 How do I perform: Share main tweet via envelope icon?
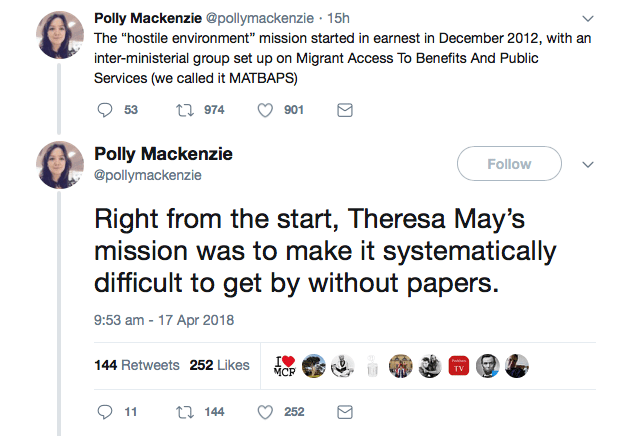click(344, 411)
